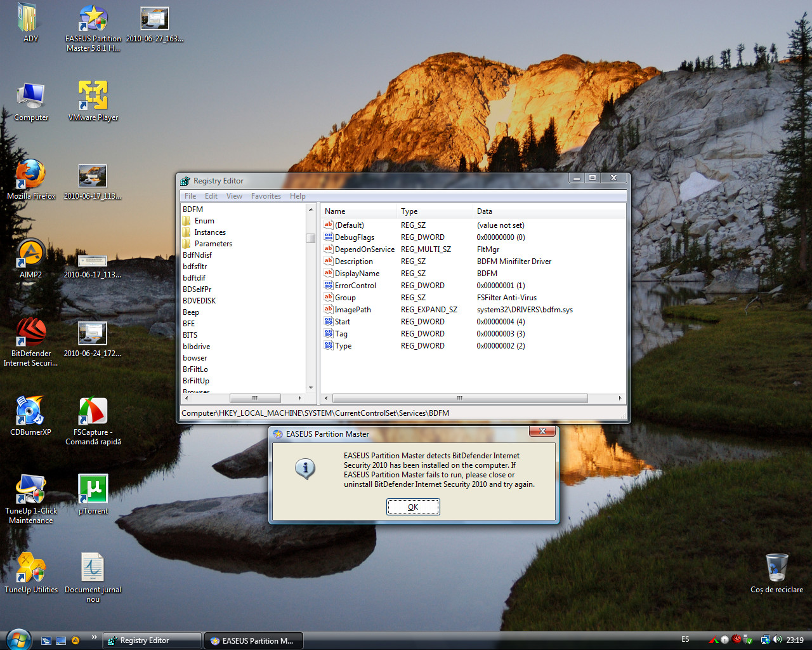
Task: Open the Computer desktop icon
Action: click(30, 102)
